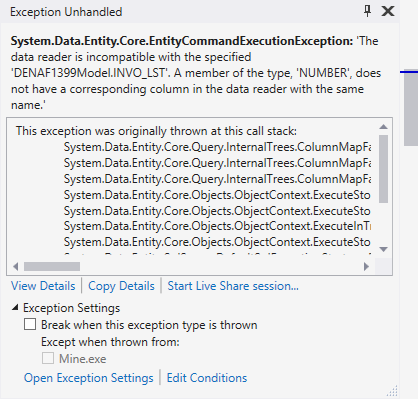Select the ObjectContext.ExecuteInTr call stack line

tap(217, 226)
